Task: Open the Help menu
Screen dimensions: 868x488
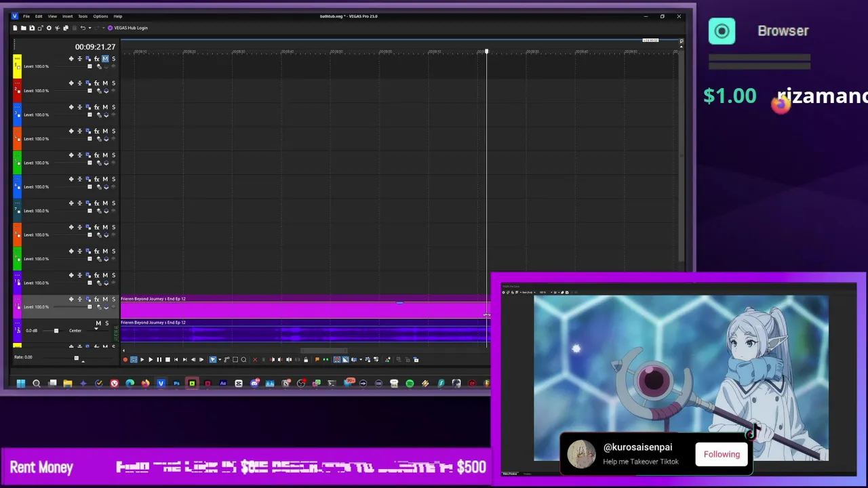Action: (x=118, y=16)
